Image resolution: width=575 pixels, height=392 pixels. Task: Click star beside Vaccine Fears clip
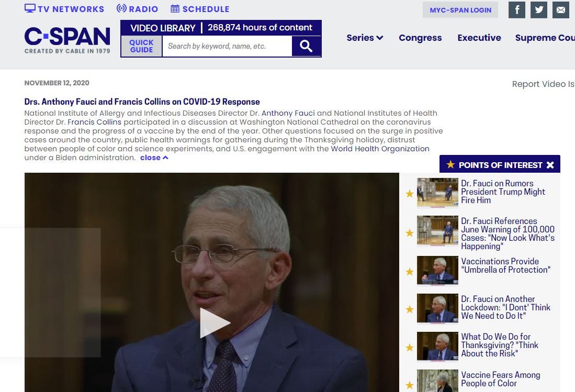(x=410, y=385)
